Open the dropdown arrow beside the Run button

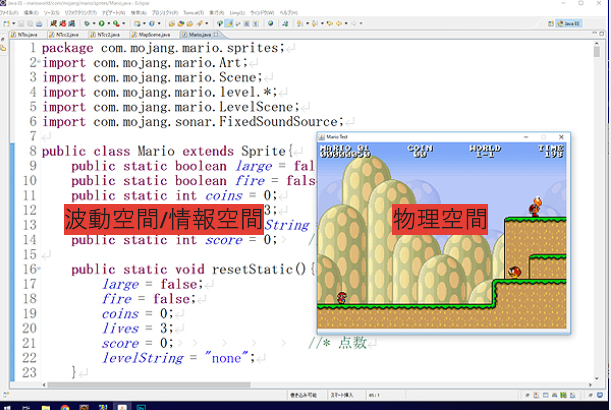[110, 22]
